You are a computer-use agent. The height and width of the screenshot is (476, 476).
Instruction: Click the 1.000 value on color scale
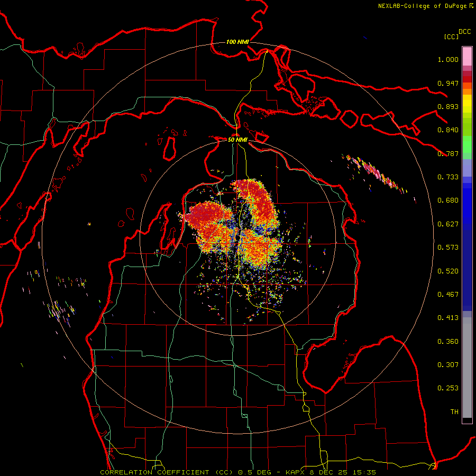click(x=448, y=59)
